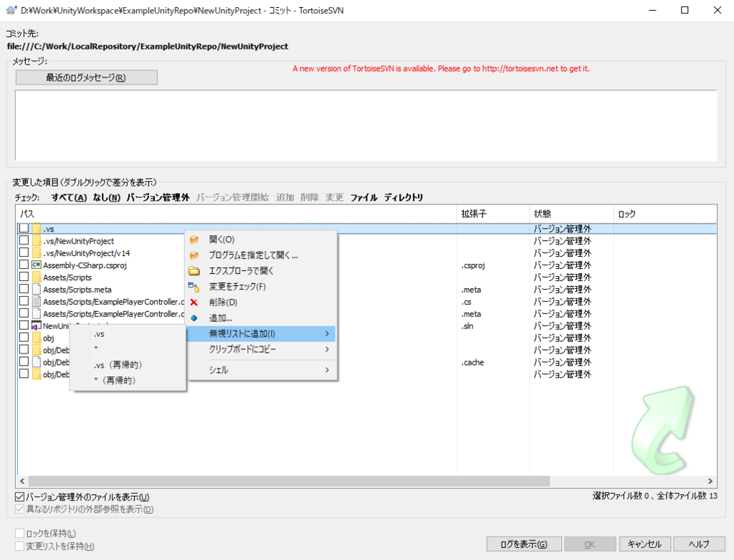Click the unversioned (バージョン管理外) check link
This screenshot has width=734, height=560.
158,198
